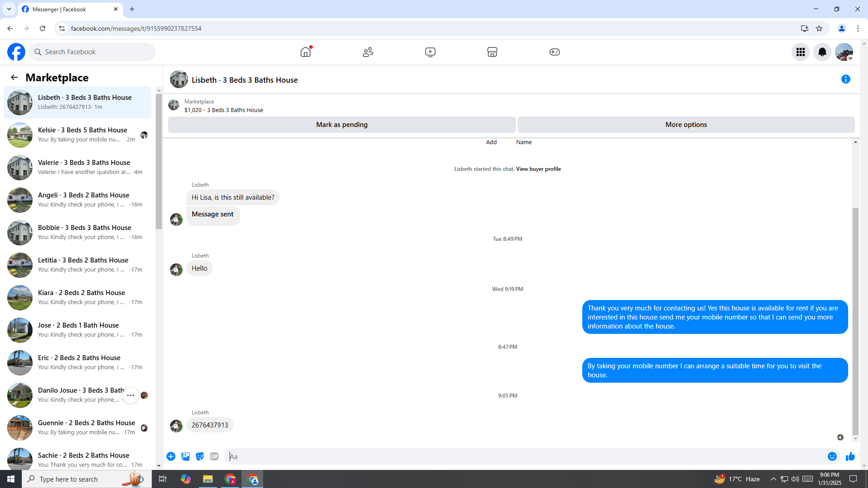Open the emoji picker in message box
Viewport: 868px width, 488px height.
click(832, 456)
